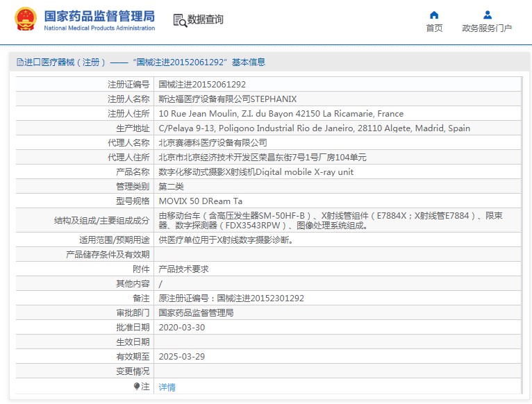Click the national emblem logo

coord(26,19)
